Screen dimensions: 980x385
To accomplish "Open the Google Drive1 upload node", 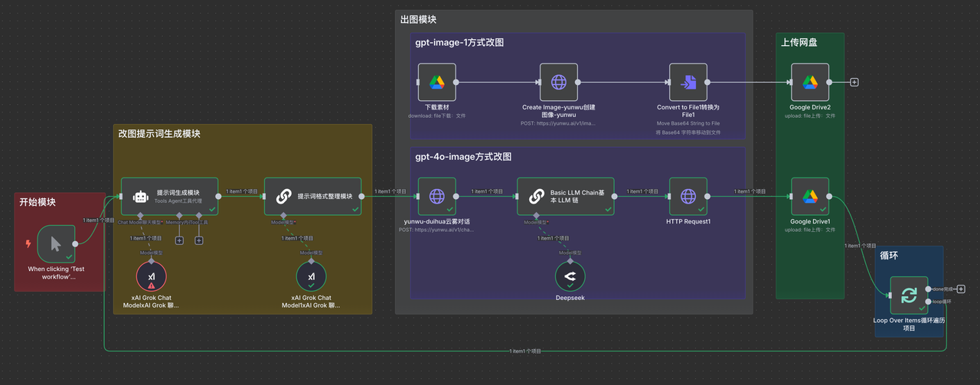I will (810, 197).
